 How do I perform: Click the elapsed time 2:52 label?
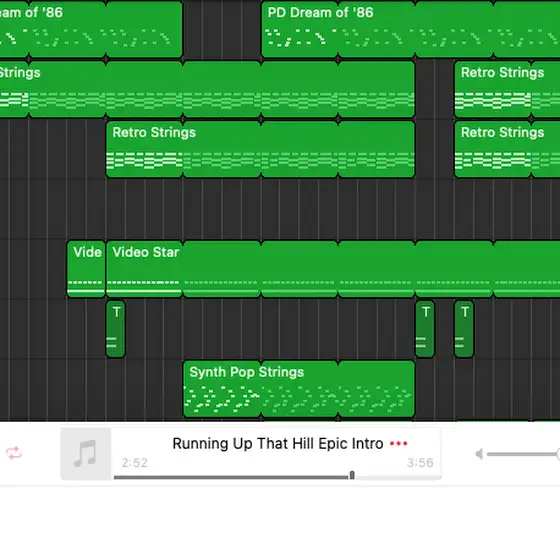(134, 463)
